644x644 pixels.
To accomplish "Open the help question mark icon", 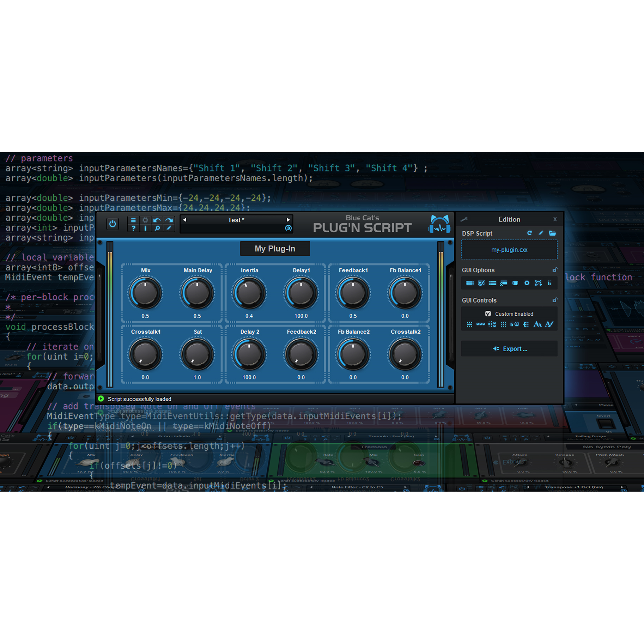I will click(133, 229).
